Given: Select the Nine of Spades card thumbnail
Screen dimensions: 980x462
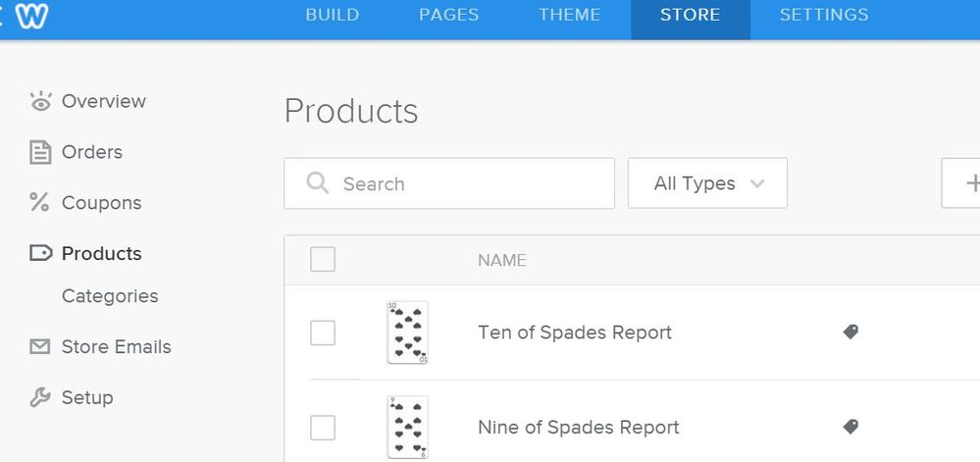Looking at the screenshot, I should 407,428.
